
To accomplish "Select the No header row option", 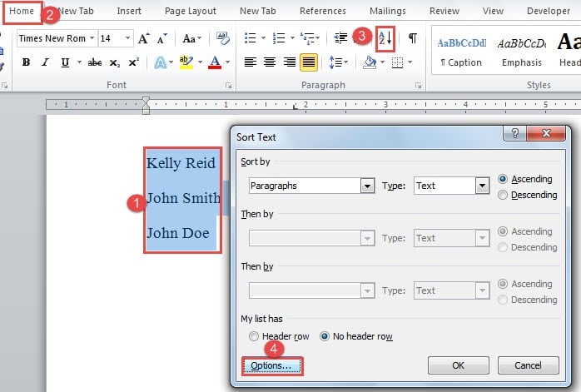I will point(325,336).
